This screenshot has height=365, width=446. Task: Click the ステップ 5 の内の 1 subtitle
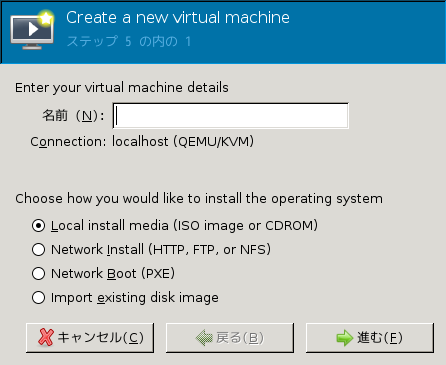[x=129, y=41]
